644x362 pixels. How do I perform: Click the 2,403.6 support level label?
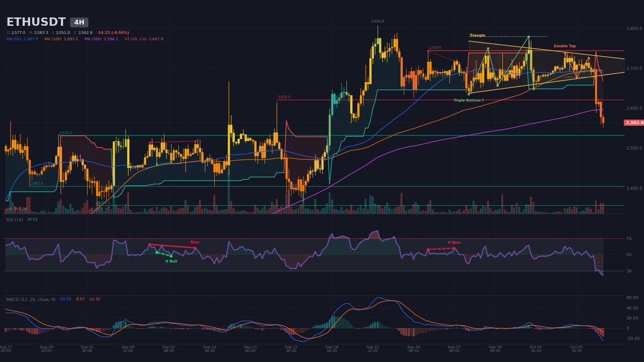coord(37,183)
